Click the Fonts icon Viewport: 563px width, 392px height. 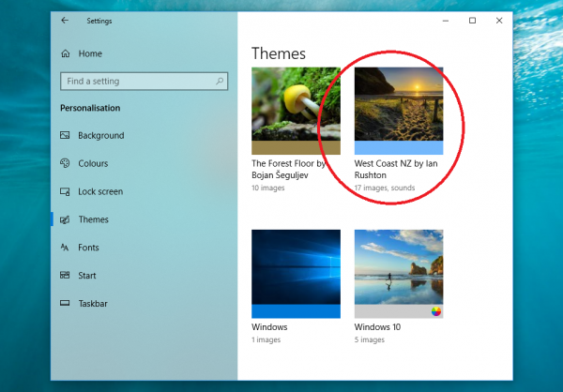click(x=65, y=248)
